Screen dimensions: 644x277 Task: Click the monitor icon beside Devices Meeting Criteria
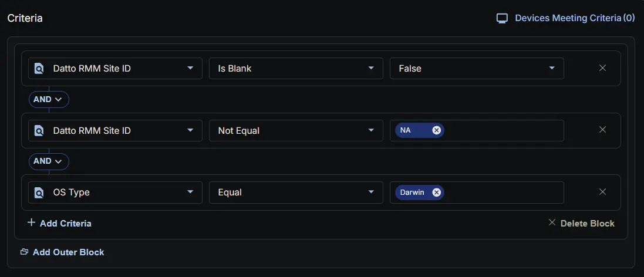pyautogui.click(x=502, y=18)
